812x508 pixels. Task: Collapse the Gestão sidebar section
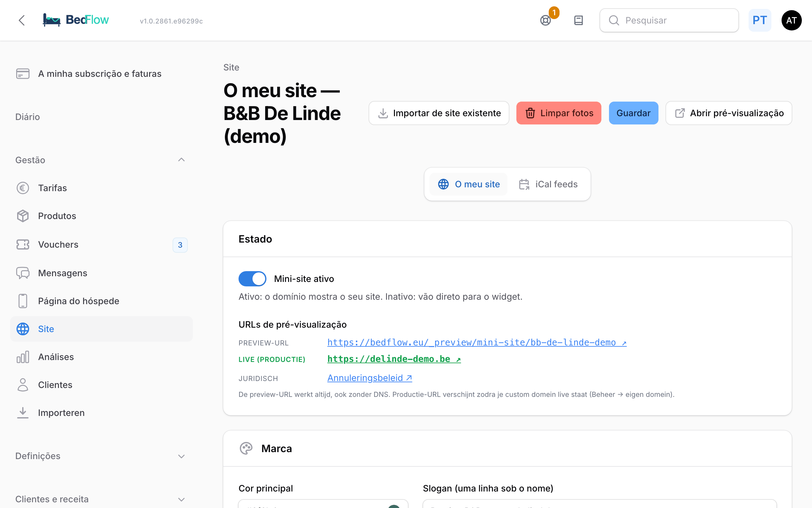coord(101,160)
